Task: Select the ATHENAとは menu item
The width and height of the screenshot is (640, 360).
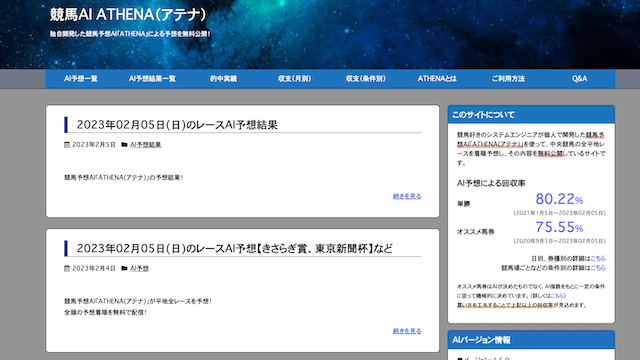Action: [437, 79]
